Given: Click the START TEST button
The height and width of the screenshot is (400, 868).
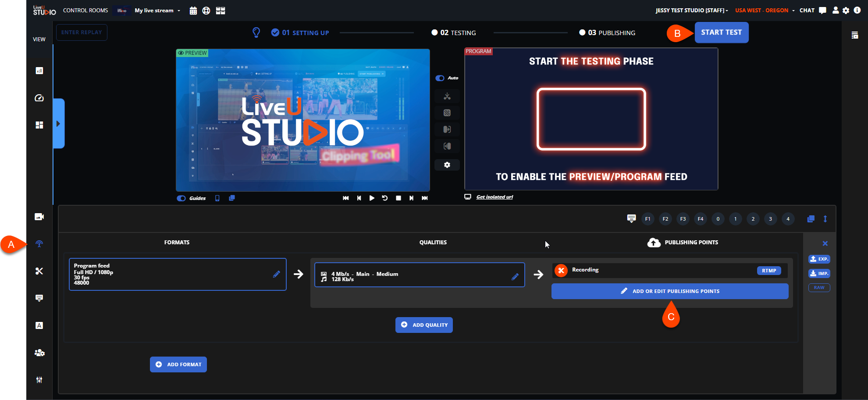Looking at the screenshot, I should click(x=722, y=32).
